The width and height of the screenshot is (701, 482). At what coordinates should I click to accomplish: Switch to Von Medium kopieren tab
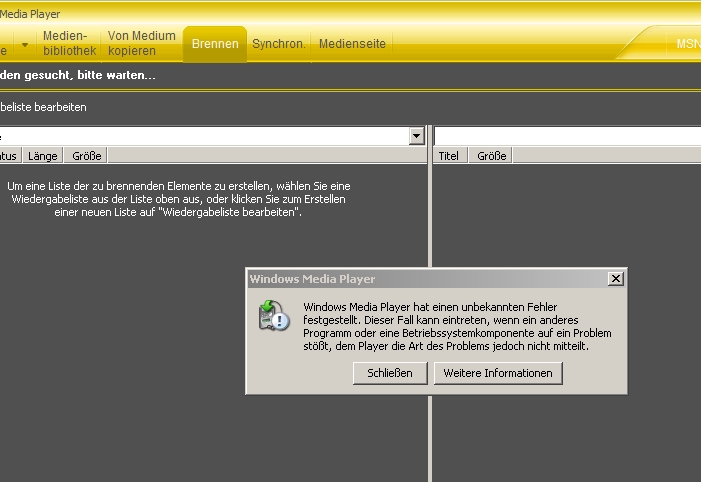click(x=141, y=43)
